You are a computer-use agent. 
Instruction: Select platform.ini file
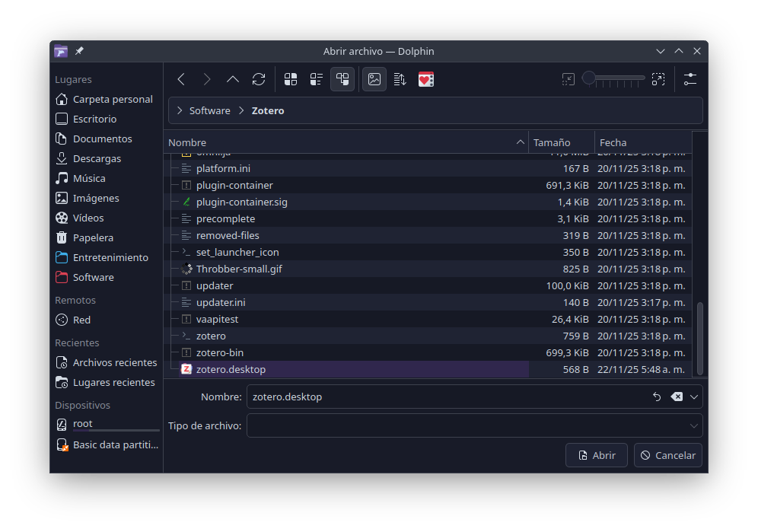(428, 169)
